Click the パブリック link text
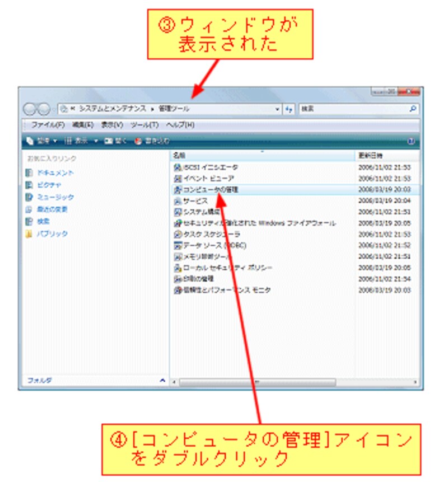The image size is (448, 482). click(52, 234)
